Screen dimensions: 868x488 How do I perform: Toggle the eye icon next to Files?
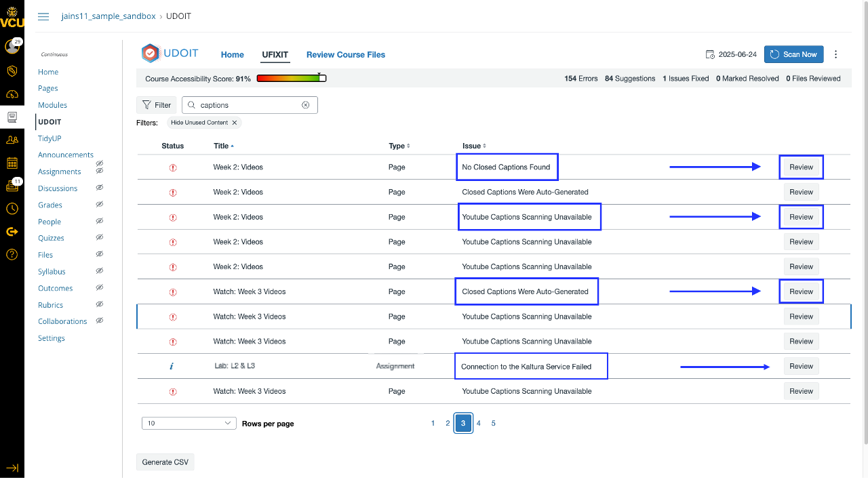(100, 254)
